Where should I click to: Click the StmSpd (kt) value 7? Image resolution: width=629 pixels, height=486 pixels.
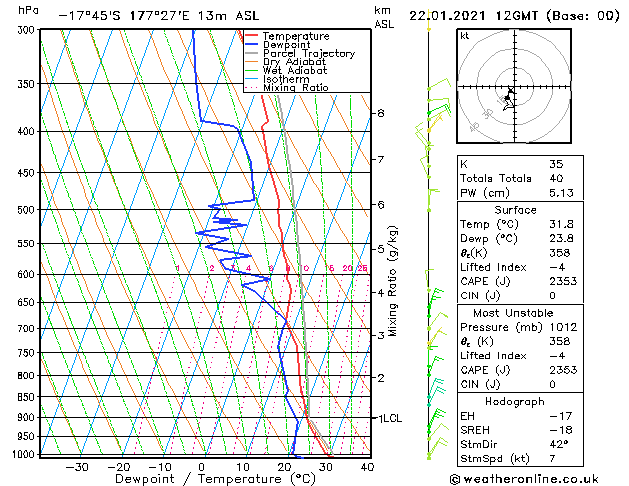(x=552, y=458)
